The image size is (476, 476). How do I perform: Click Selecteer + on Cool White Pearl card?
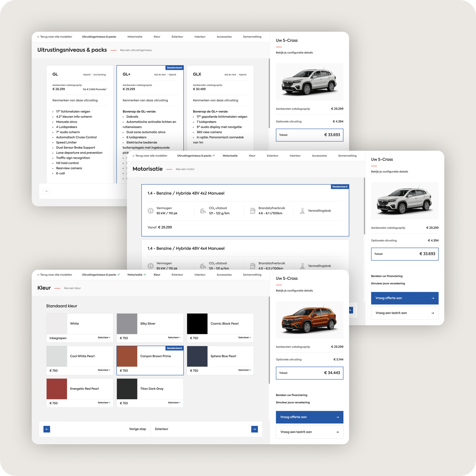coord(104,370)
